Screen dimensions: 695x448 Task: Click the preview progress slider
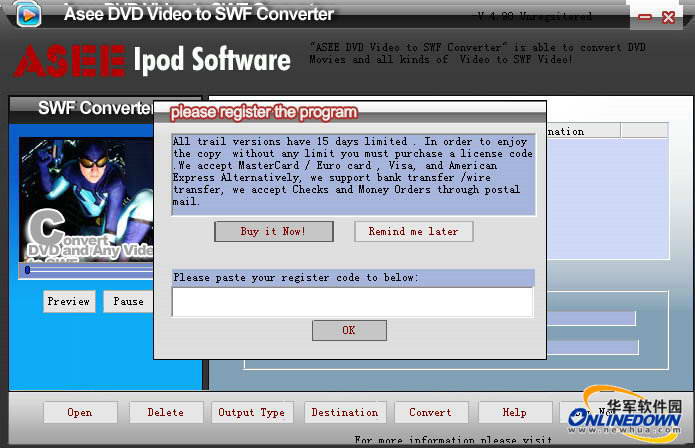pos(87,270)
